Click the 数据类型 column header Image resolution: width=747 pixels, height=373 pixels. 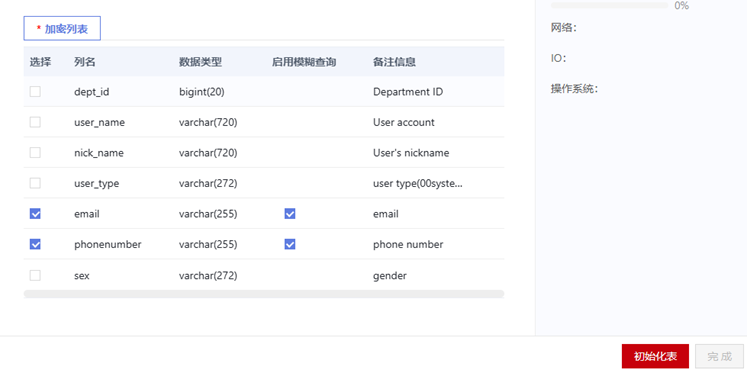pyautogui.click(x=200, y=62)
